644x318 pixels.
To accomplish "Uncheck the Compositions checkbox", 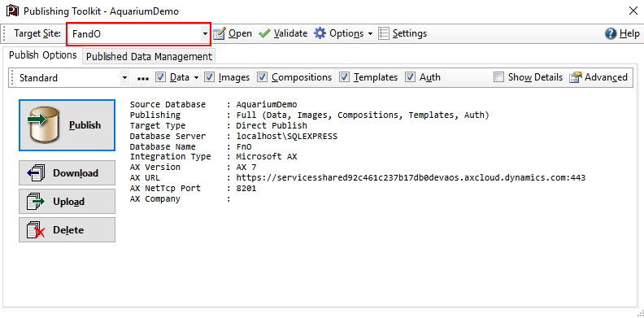I will point(263,77).
